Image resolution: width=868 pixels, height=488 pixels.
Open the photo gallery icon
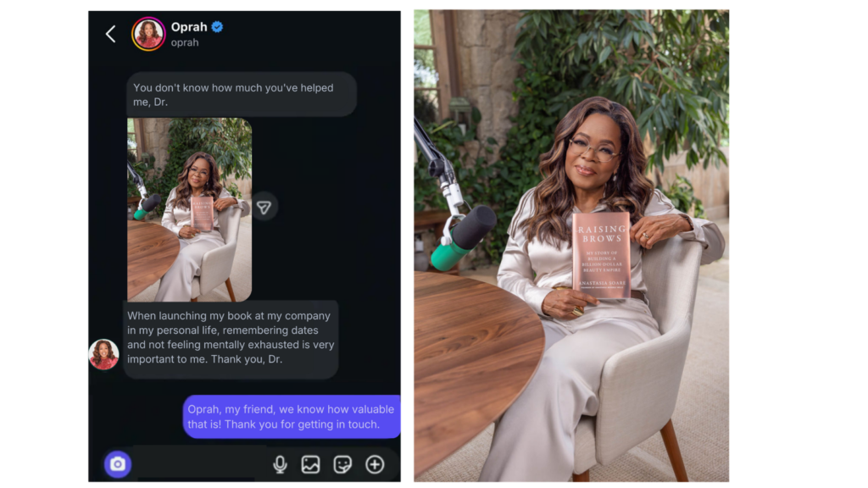(x=310, y=464)
